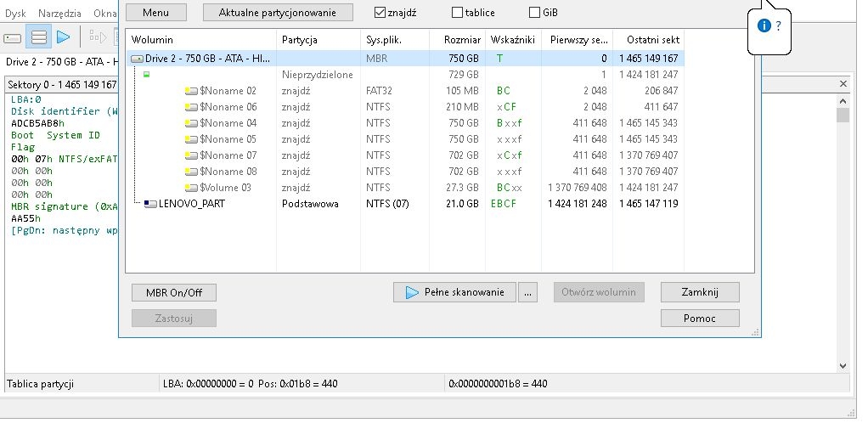Select the $Noname 06 tree row
The image size is (868, 423).
[404, 107]
